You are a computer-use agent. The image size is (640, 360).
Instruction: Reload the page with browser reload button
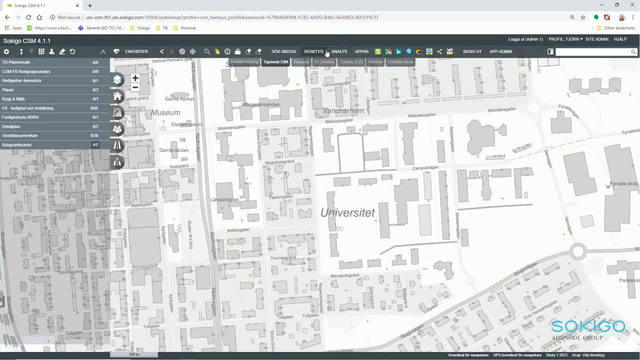tap(29, 18)
